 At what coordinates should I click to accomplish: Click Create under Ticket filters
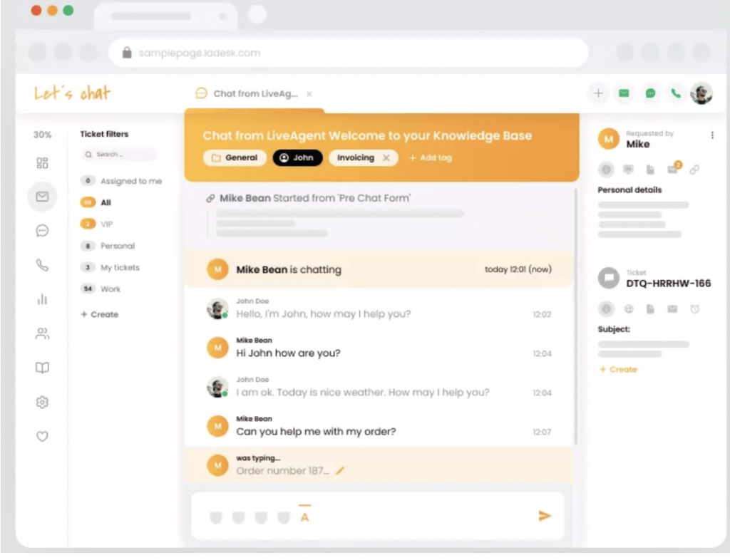click(x=100, y=314)
